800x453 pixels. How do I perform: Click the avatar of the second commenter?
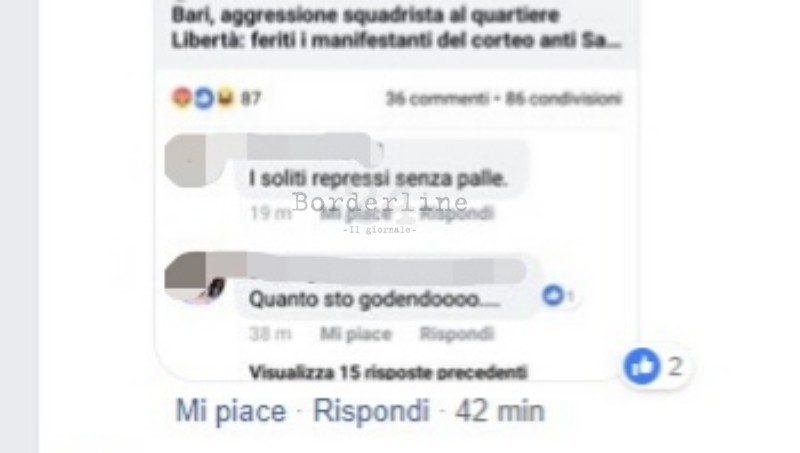[194, 278]
